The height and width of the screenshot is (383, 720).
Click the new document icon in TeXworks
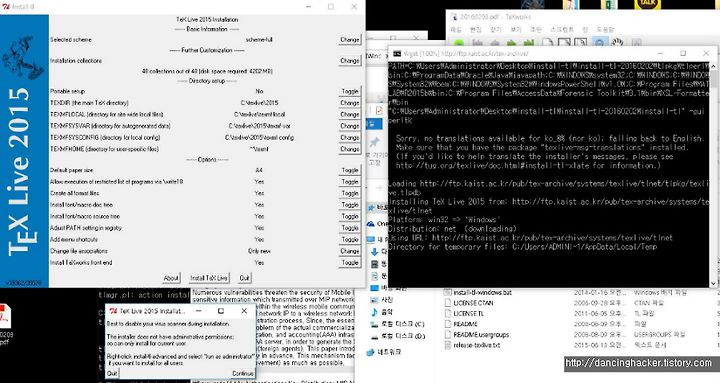[x=547, y=42]
